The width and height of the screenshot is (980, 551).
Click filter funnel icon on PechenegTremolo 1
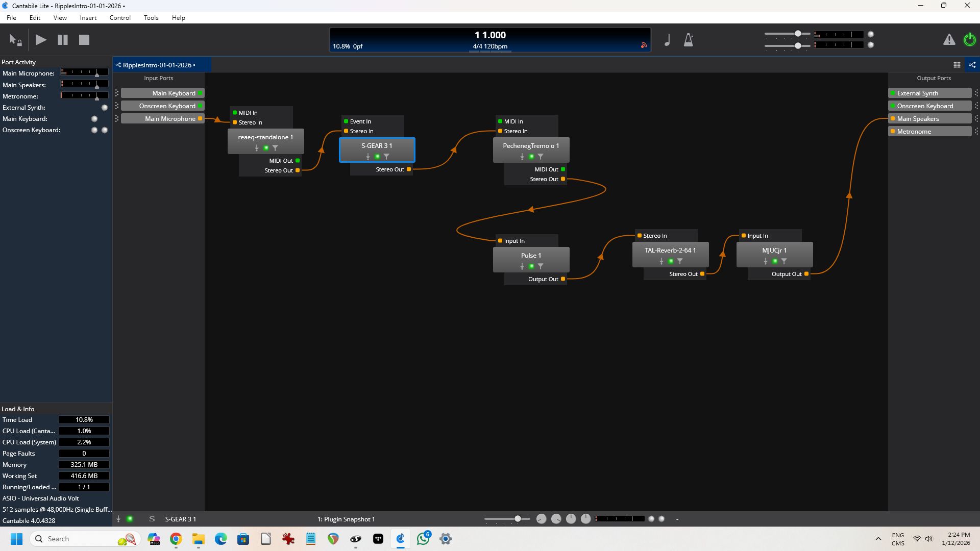tap(541, 157)
